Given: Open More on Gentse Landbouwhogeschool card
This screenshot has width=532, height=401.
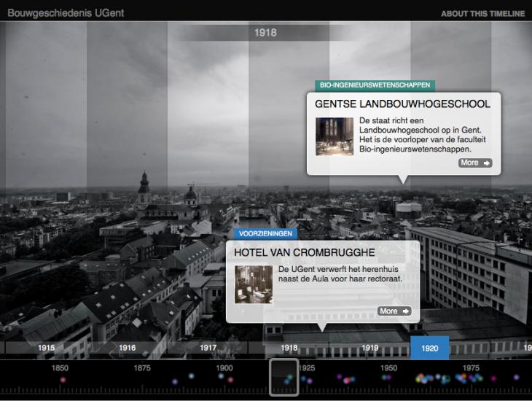Looking at the screenshot, I should point(475,163).
